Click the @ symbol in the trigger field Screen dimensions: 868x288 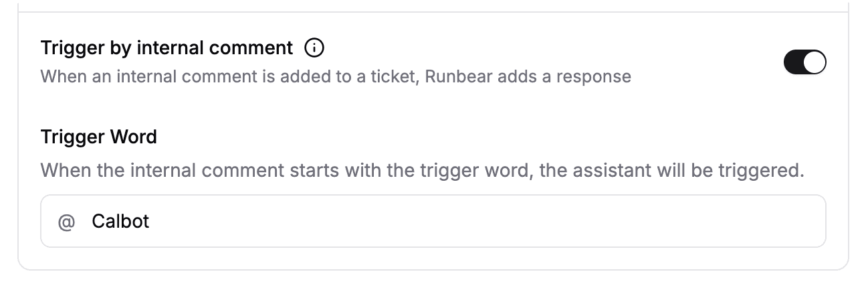(x=66, y=222)
